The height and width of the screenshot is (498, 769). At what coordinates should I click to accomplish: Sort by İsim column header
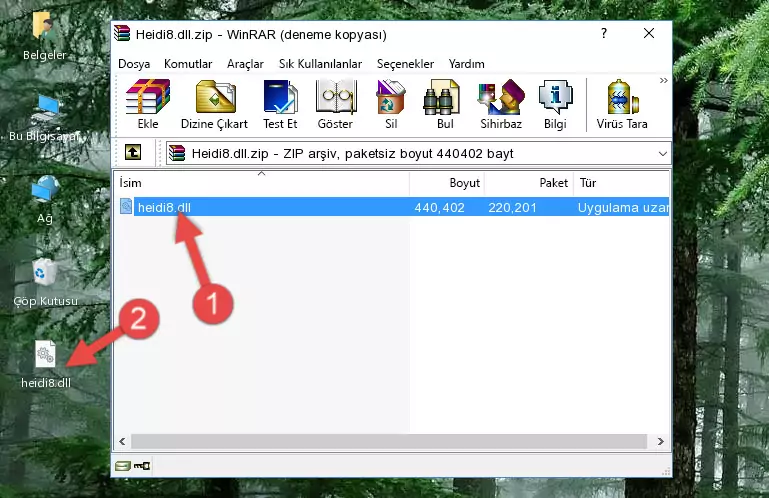[262, 183]
